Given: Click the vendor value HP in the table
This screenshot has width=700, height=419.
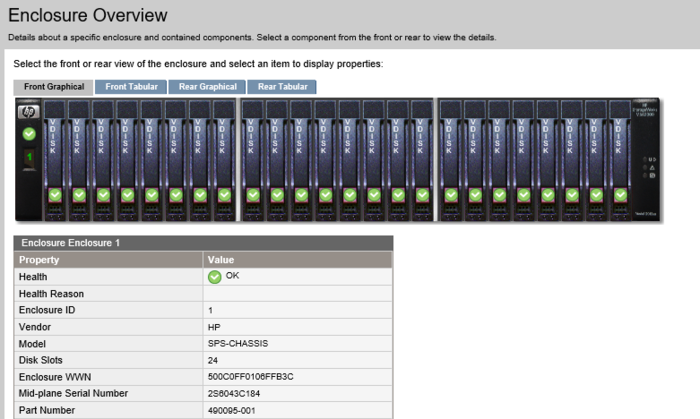Looking at the screenshot, I should pos(214,328).
